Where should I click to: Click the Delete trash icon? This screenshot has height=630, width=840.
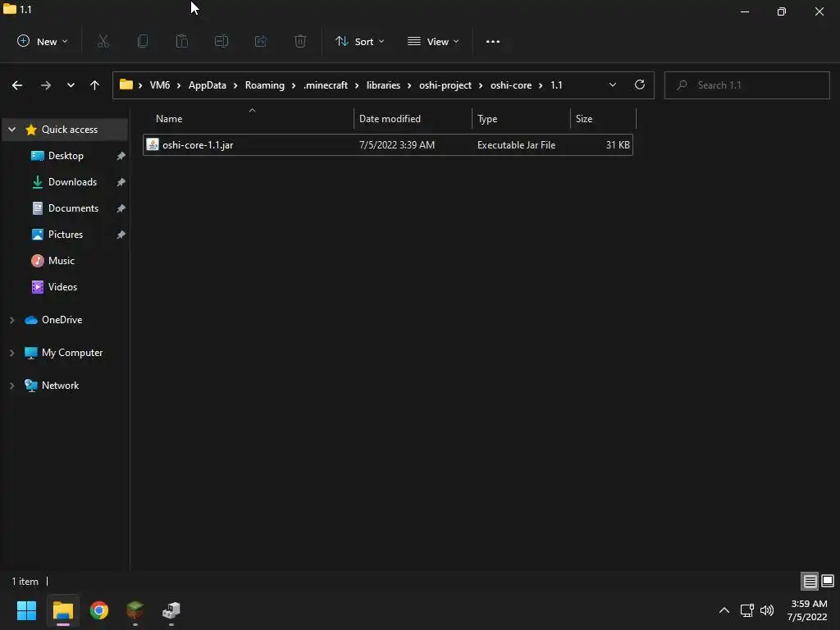click(x=300, y=41)
